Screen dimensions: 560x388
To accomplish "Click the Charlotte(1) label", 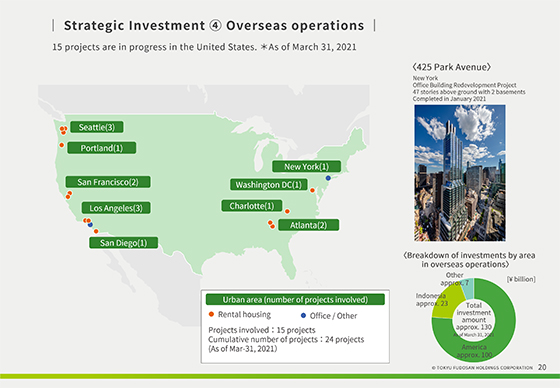I will [x=252, y=206].
